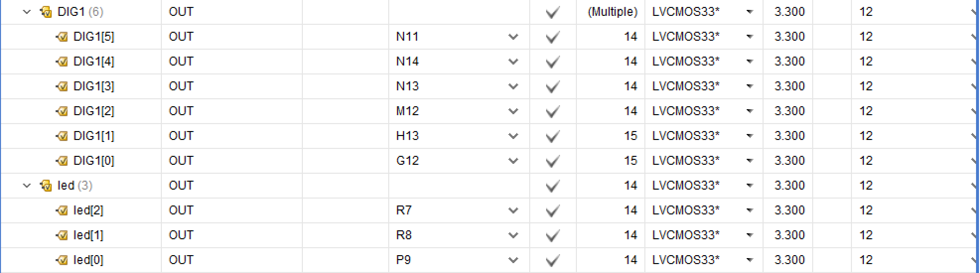Open package pin dropdown showing N11
980x273 pixels.
(513, 37)
